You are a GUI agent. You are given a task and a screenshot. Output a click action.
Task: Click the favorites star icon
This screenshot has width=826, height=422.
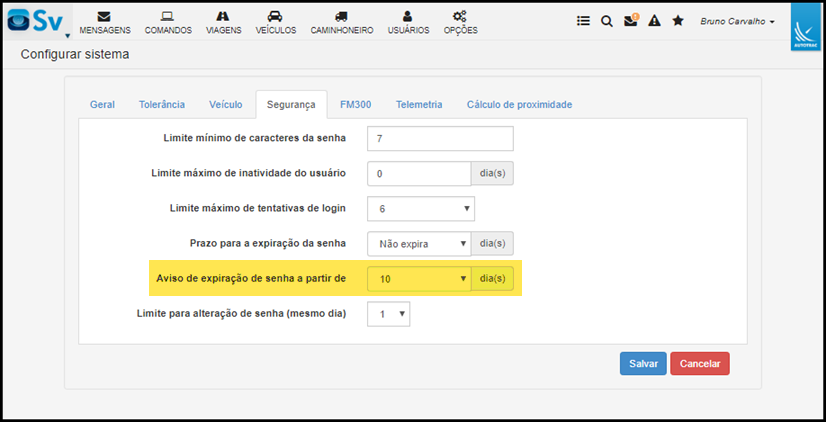coord(678,21)
